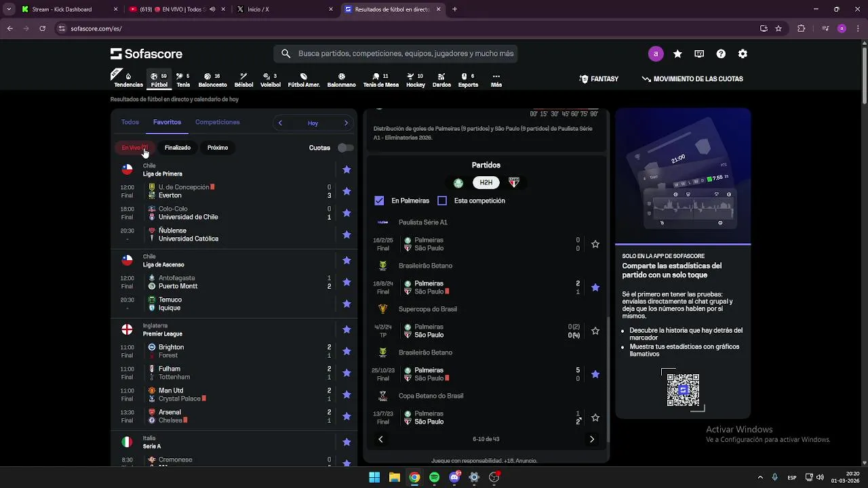868x488 pixels.
Task: Check the Esta competición checkbox
Action: (442, 201)
